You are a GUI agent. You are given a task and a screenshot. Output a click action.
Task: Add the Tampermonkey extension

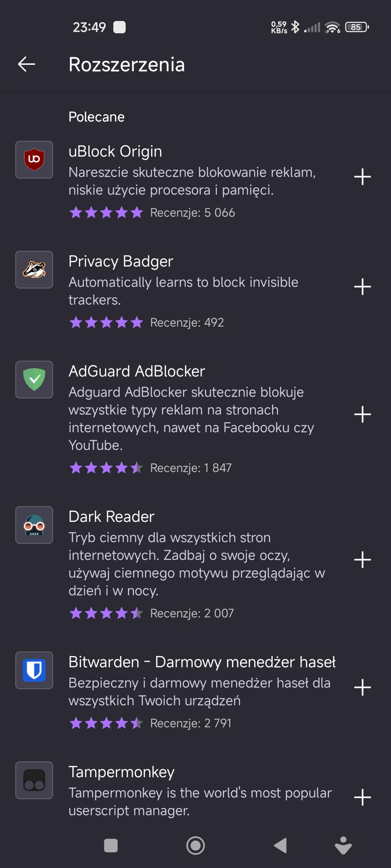362,797
